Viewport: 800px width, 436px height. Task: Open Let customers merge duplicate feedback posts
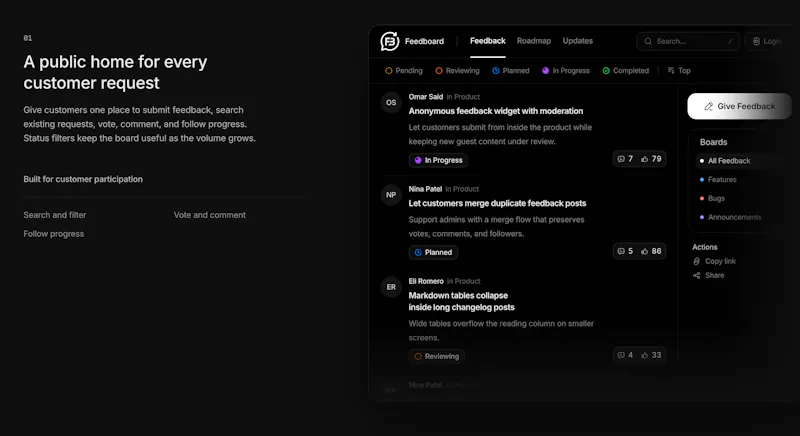497,203
